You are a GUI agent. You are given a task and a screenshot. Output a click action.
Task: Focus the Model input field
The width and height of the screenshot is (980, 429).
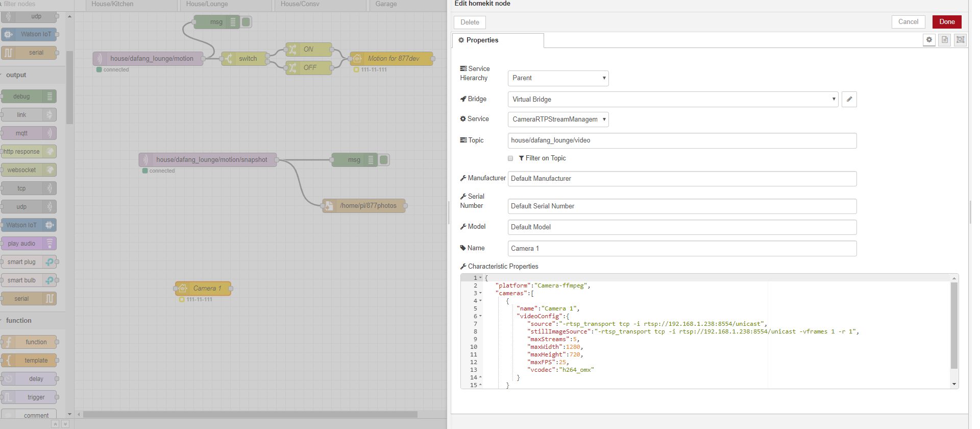(682, 227)
